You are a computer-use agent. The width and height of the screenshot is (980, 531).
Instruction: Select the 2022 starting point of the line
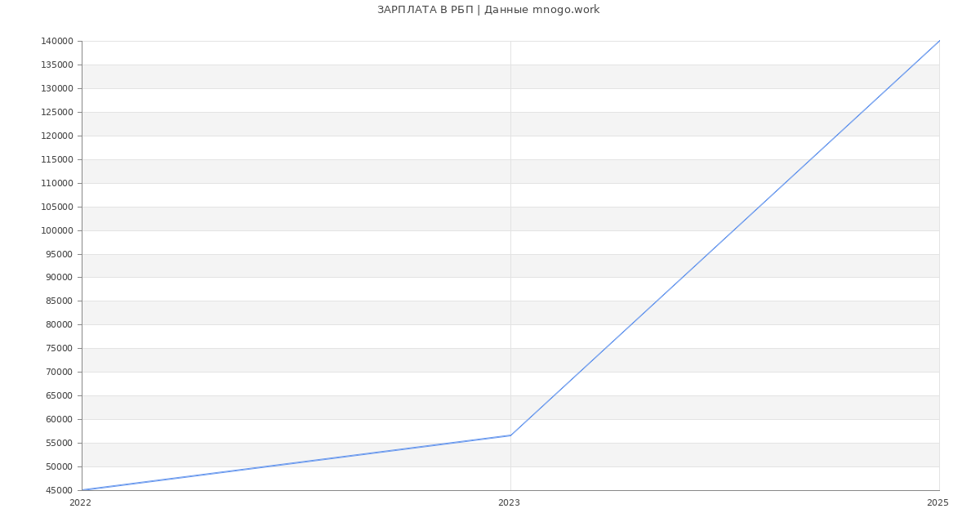click(x=82, y=490)
